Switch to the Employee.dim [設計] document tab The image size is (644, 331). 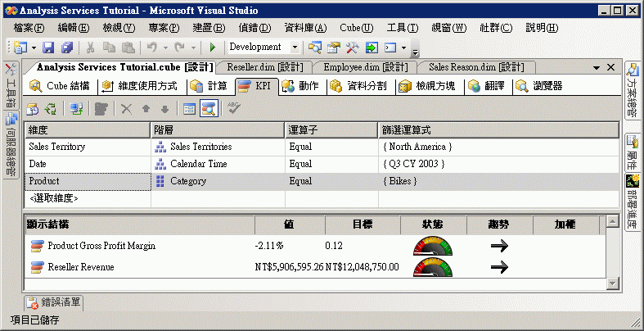[x=366, y=67]
